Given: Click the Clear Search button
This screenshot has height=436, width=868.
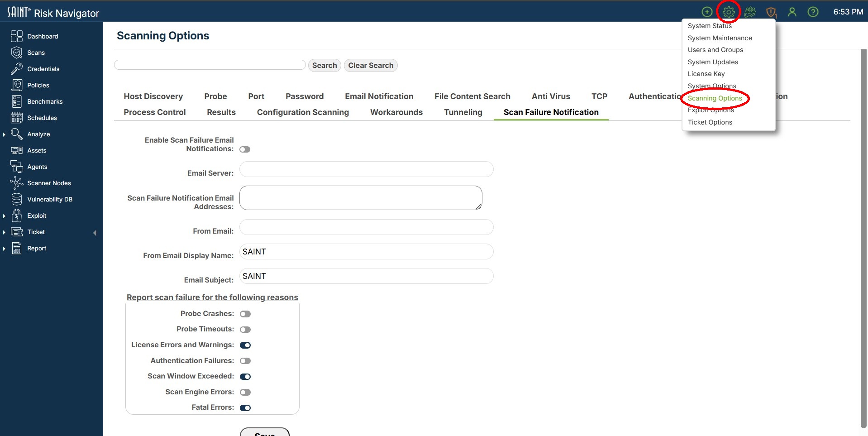Looking at the screenshot, I should [x=371, y=65].
